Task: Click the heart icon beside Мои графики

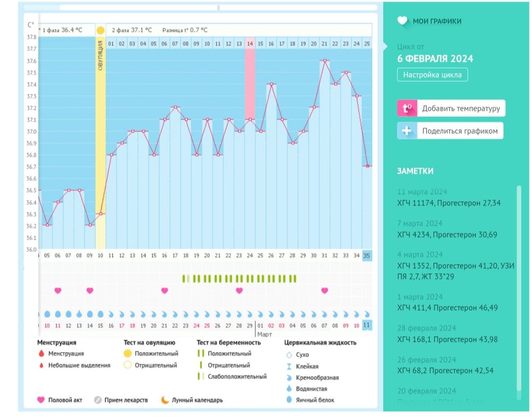Action: click(x=402, y=21)
